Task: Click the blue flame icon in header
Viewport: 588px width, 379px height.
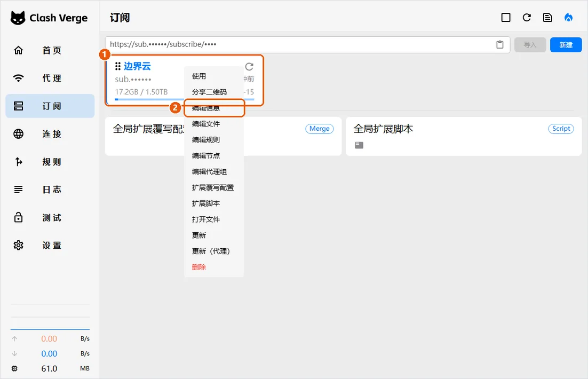Action: click(x=568, y=18)
